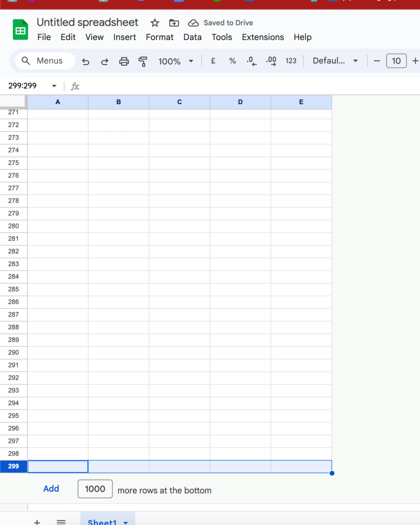Add a new sheet with plus
The height and width of the screenshot is (525, 420).
pos(37,521)
